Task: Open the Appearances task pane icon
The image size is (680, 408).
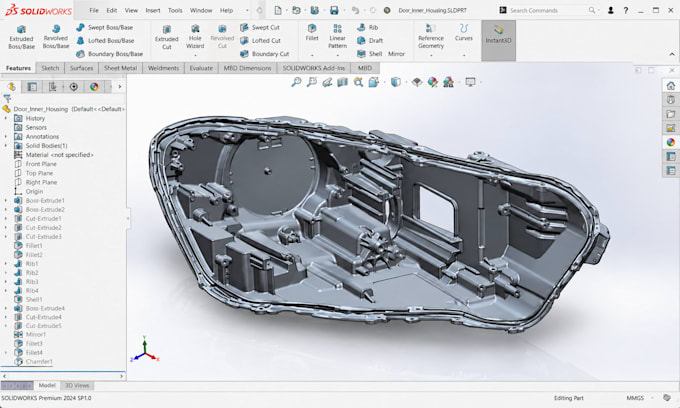Action: [x=670, y=142]
